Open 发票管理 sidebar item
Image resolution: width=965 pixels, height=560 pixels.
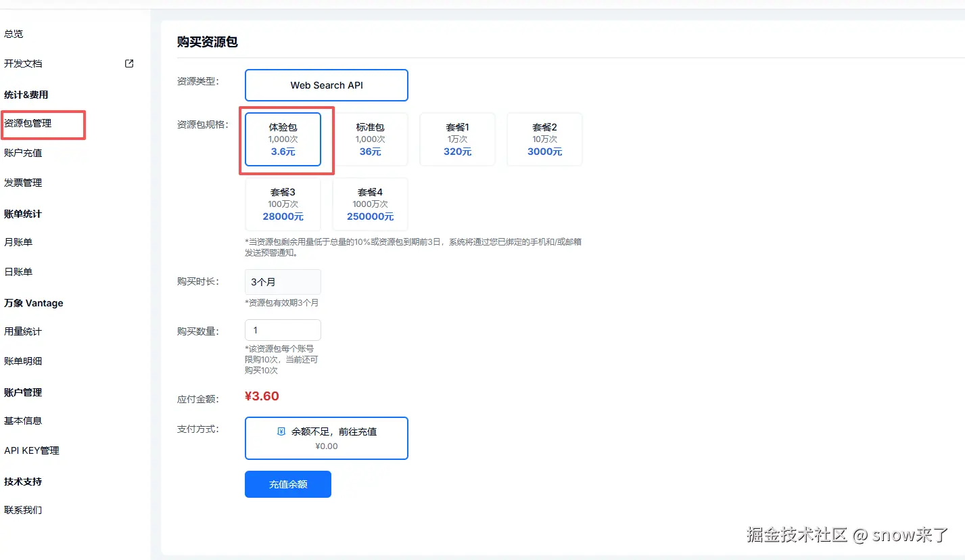pos(23,183)
